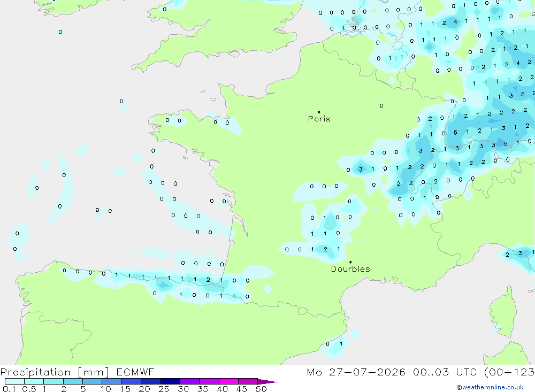Screen dimensions: 535x392
Task: Select the black dot marking Paris
Action: click(319, 112)
